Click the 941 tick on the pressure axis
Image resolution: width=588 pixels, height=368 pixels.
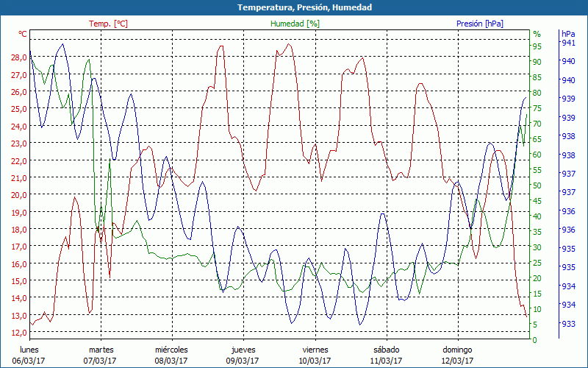[x=568, y=43]
